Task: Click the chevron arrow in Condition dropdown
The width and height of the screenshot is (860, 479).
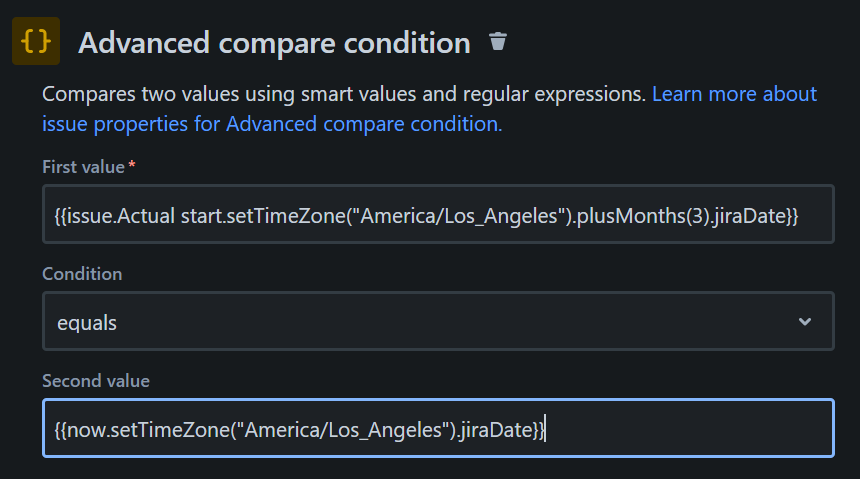Action: [805, 322]
